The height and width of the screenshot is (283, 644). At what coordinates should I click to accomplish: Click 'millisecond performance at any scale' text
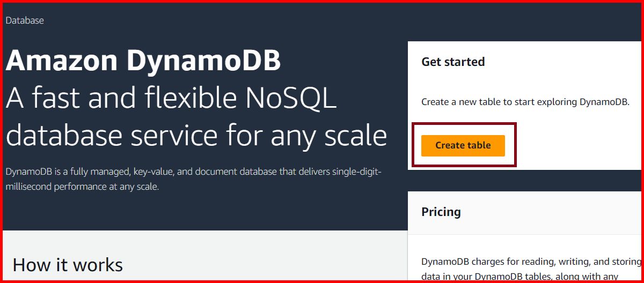tap(83, 187)
